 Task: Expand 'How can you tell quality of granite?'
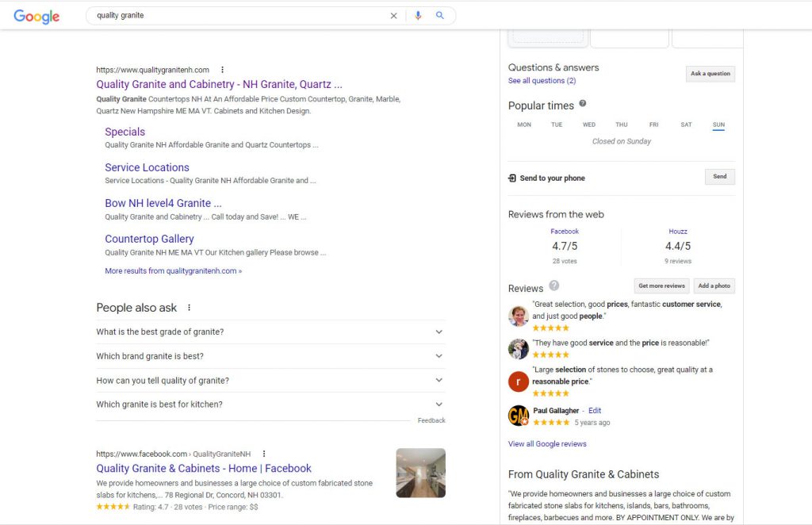(270, 381)
